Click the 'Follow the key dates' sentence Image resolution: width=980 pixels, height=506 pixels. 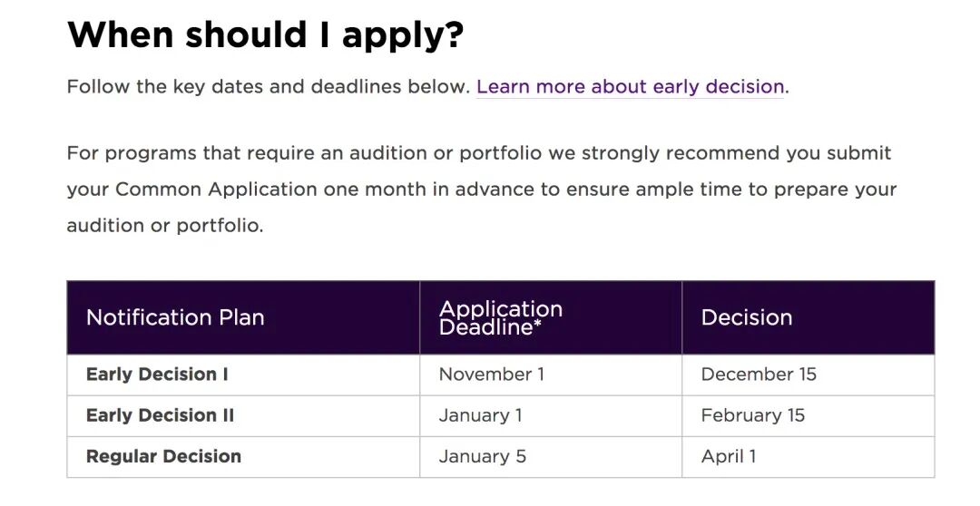[x=268, y=87]
